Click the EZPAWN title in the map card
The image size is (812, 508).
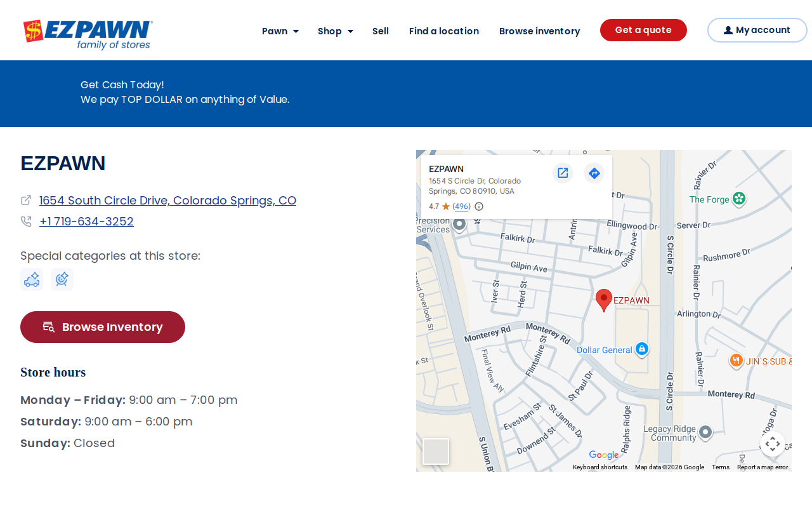pos(447,169)
